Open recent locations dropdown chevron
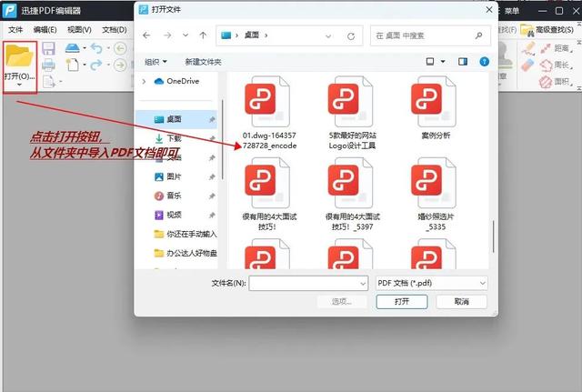 [x=186, y=35]
